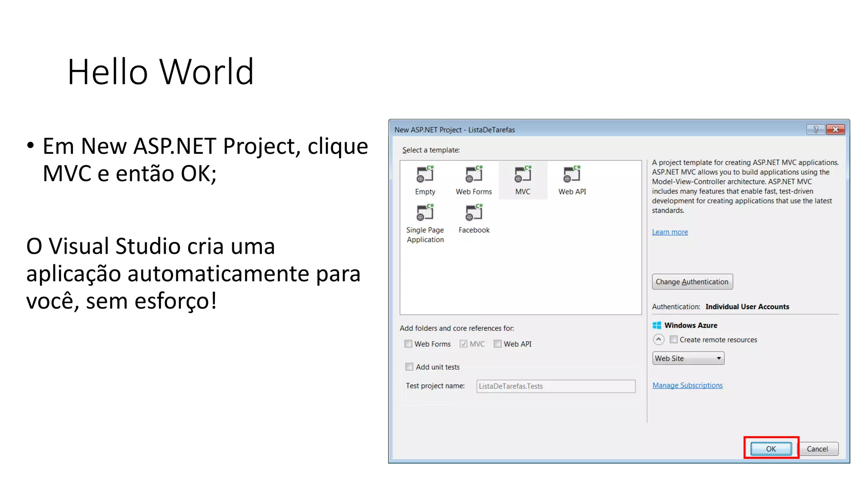Click the dialog title ListaDeTarefas text

(x=491, y=130)
